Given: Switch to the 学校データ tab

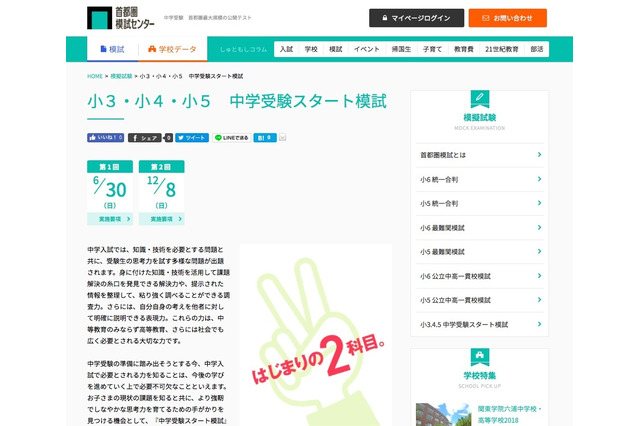Looking at the screenshot, I should [x=172, y=49].
